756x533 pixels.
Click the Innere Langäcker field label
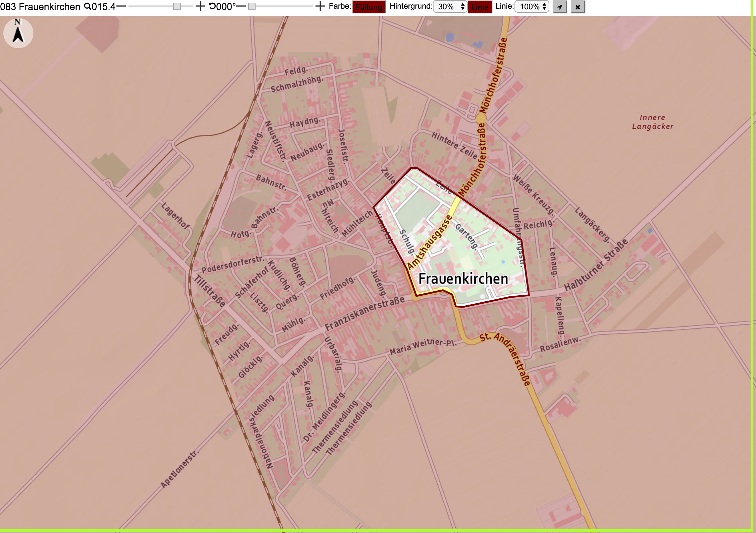pyautogui.click(x=653, y=122)
